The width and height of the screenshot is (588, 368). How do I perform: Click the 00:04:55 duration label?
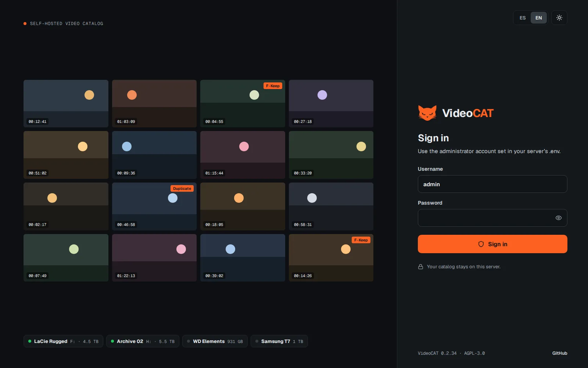point(214,121)
